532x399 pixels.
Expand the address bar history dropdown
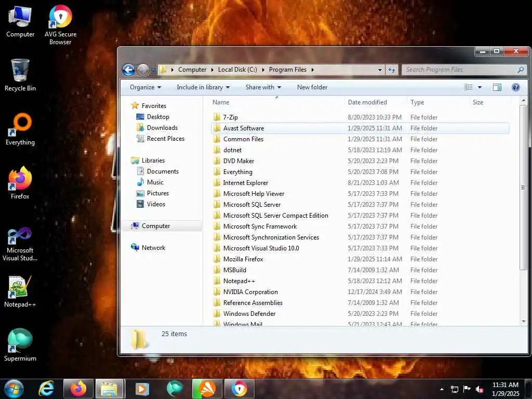[x=380, y=70]
